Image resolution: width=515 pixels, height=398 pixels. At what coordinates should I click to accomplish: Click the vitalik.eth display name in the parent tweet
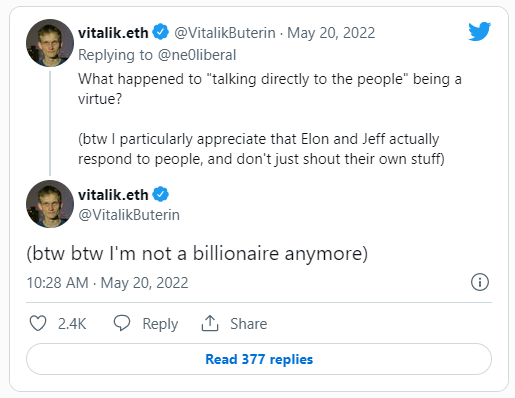(x=113, y=33)
